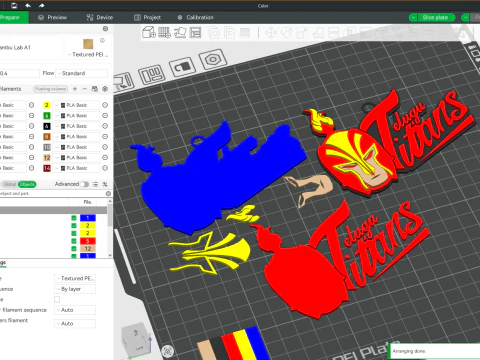Click the nozzle diameter 0.4 field

coord(19,73)
